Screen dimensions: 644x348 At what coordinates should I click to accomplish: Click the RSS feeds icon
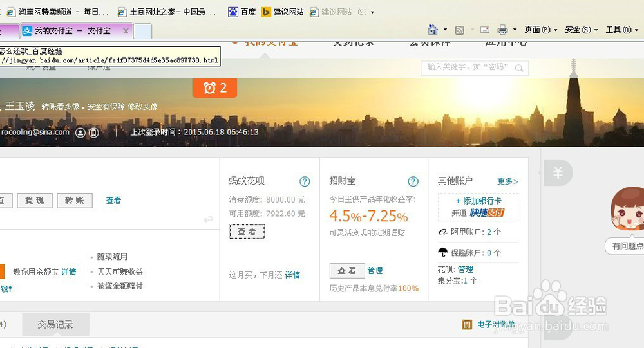pyautogui.click(x=459, y=30)
